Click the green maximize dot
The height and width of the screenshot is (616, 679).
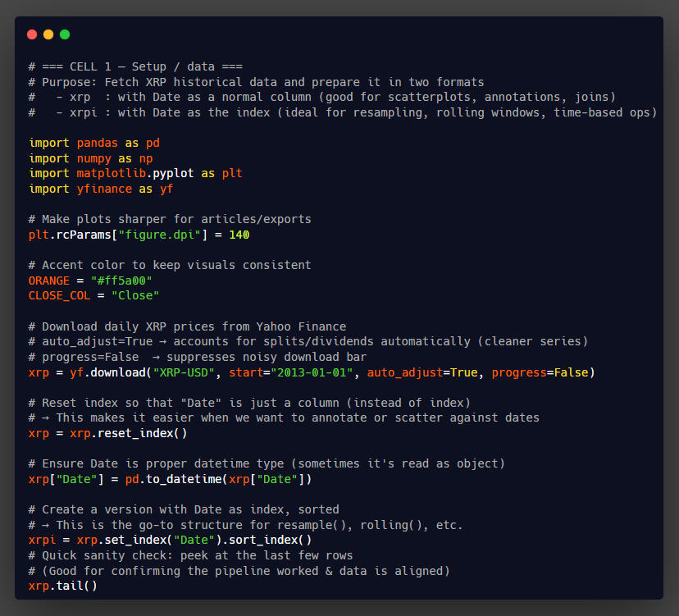tap(65, 34)
